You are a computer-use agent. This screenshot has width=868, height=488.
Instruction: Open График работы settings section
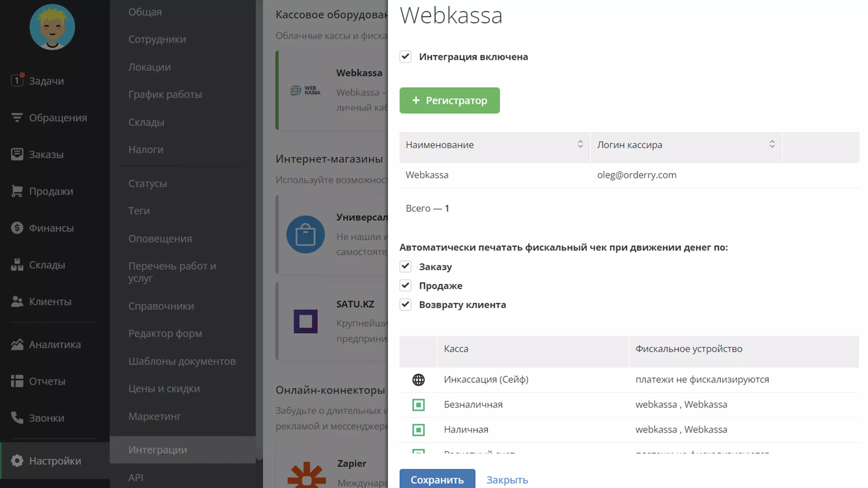165,95
